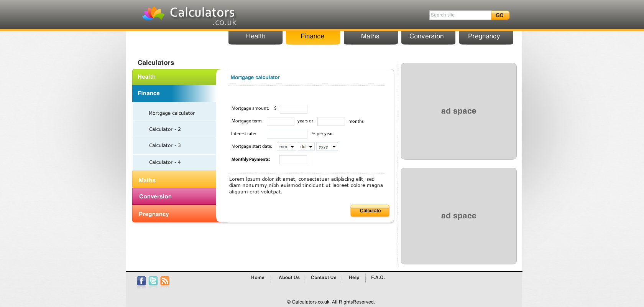This screenshot has width=644, height=307.
Task: Go to the F.A.Q. footer link
Action: coord(378,277)
